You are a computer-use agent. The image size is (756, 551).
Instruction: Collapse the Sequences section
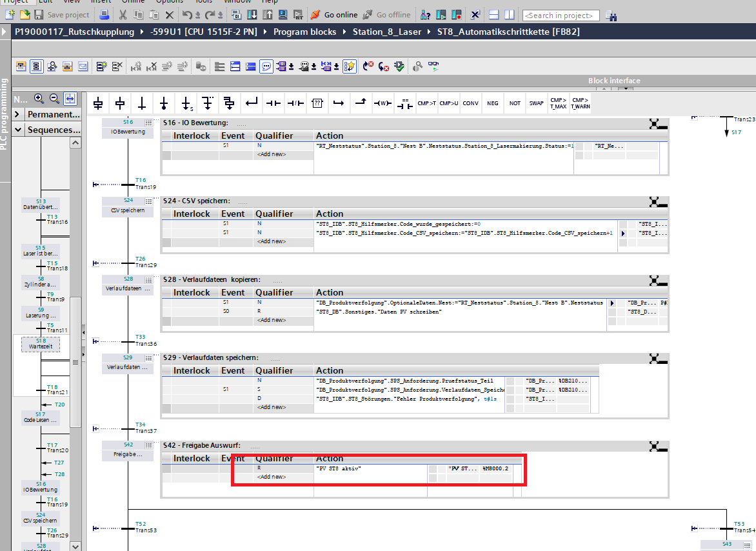click(x=18, y=130)
